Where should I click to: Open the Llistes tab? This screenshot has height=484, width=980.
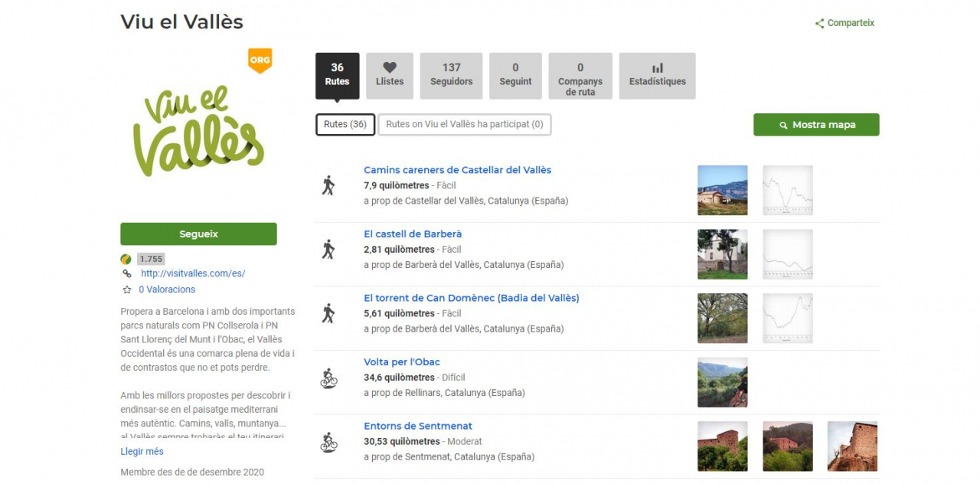click(x=390, y=76)
